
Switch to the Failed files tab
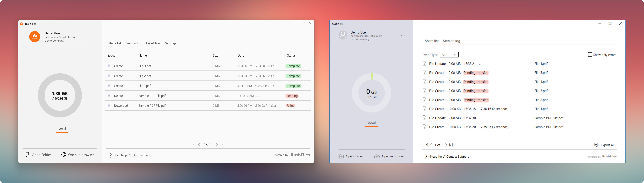click(153, 43)
